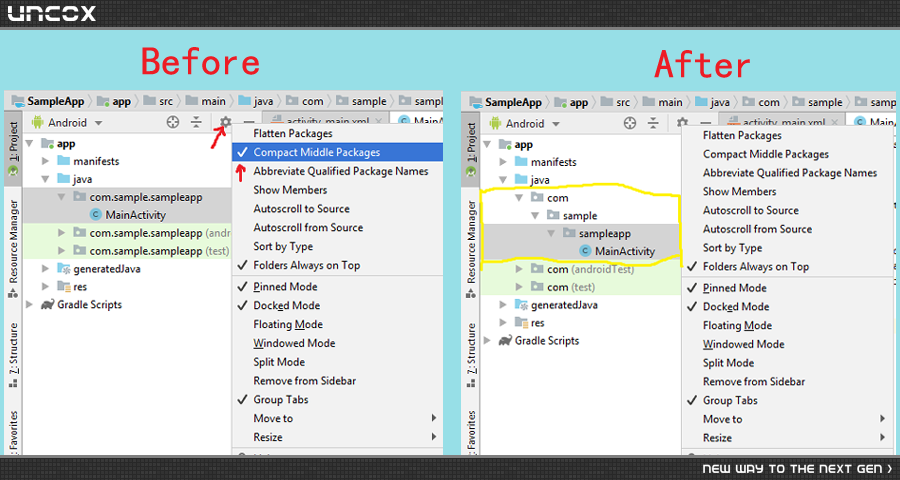900x480 pixels.
Task: Hide Project tool window in Before panel
Action: click(249, 122)
